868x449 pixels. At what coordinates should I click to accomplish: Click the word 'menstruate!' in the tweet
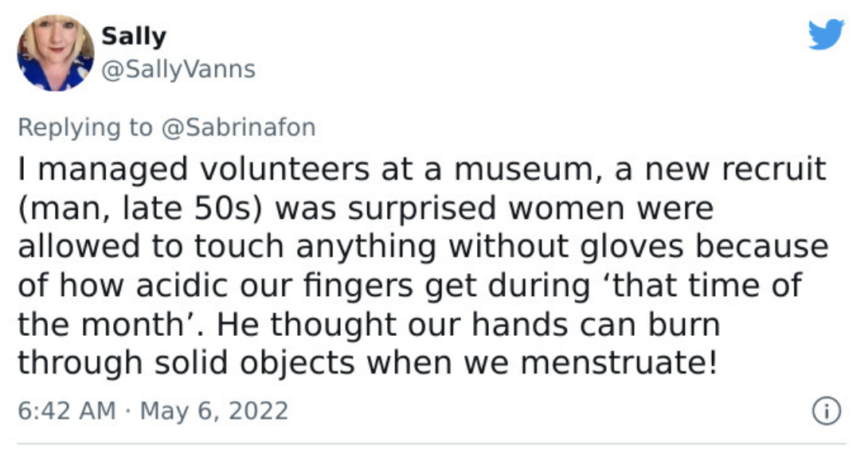(x=619, y=363)
